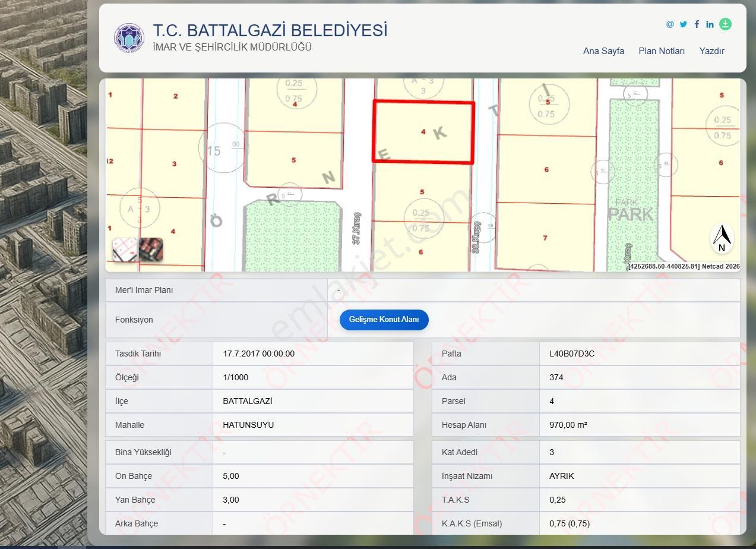Click the north arrow compass icon
The width and height of the screenshot is (756, 549).
pyautogui.click(x=722, y=238)
